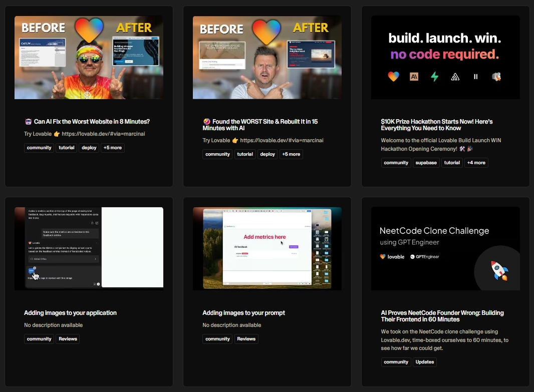Viewport: 534px width, 392px height.
Task: Click tutorial tag on Hackathon card
Action: pyautogui.click(x=452, y=163)
